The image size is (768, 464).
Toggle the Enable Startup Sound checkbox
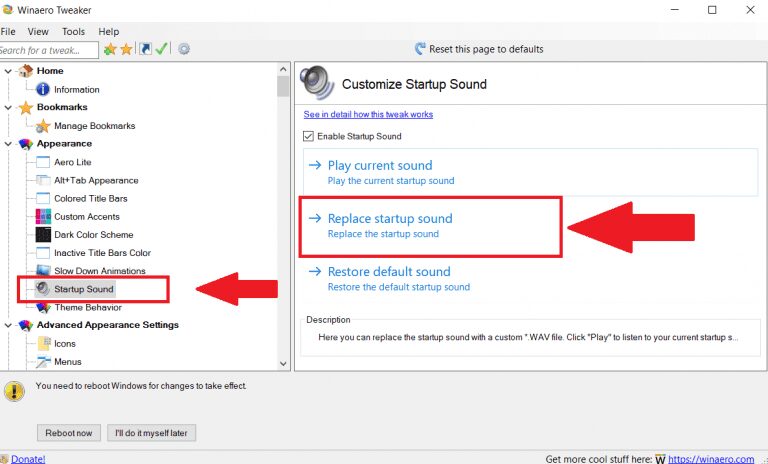[308, 136]
